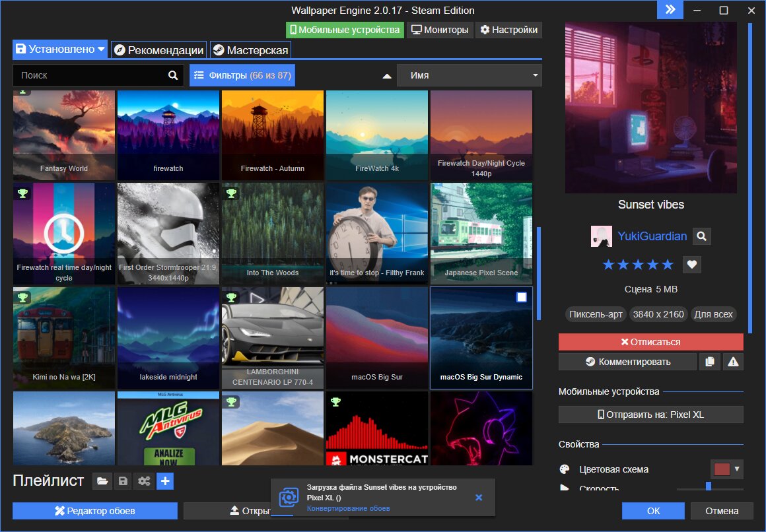This screenshot has width=766, height=532.
Task: Tick checkbox on macOS Big Sur Dynamic
Action: pyautogui.click(x=521, y=297)
